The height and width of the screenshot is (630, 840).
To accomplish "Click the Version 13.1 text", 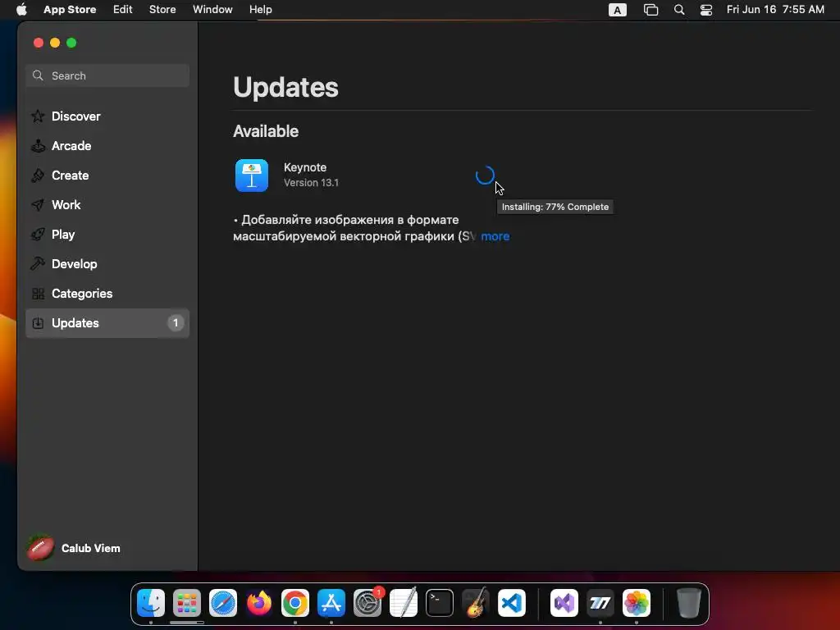I will pos(311,183).
